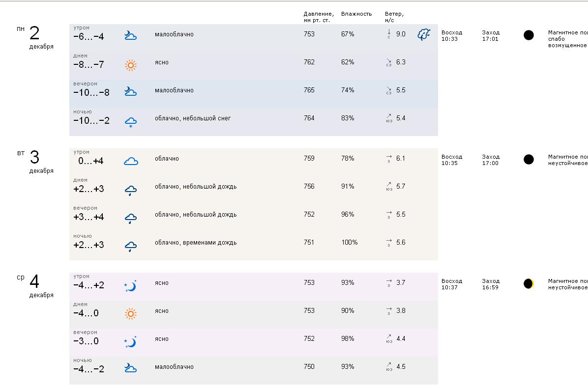The image size is (588, 389).
Task: Select the December 4 date heading
Action: pyautogui.click(x=34, y=282)
